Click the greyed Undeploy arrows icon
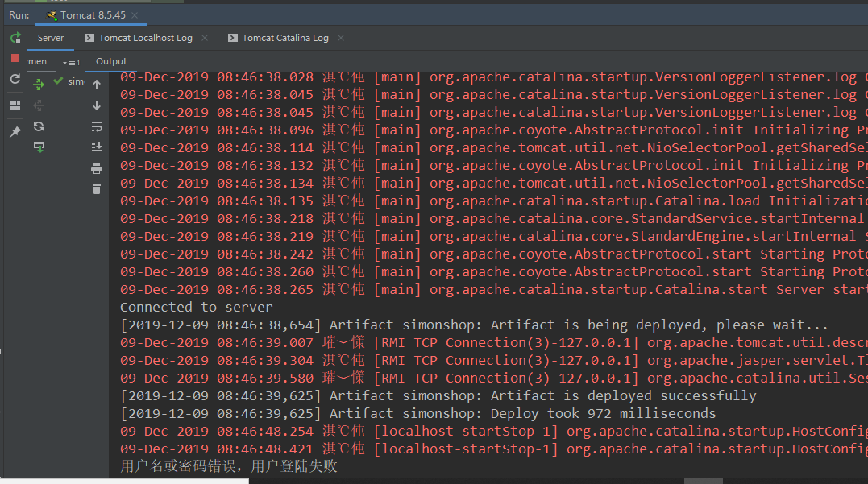 (x=39, y=105)
